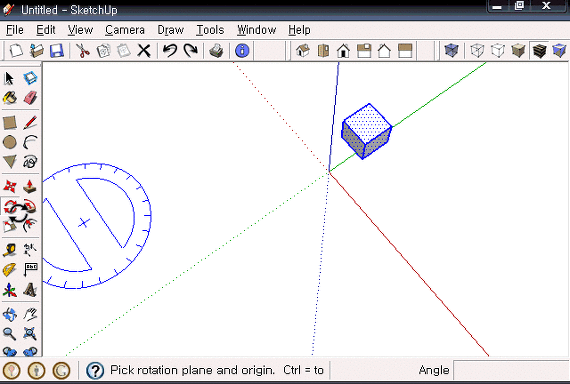Viewport: 570px width, 384px height.
Task: Select the Rectangle drawing tool
Action: [x=9, y=123]
